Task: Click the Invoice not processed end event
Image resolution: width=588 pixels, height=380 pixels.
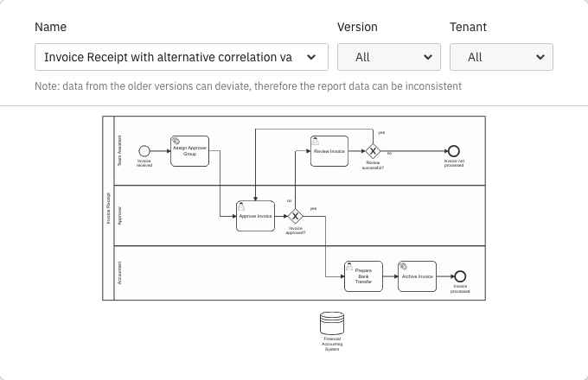Action: [454, 151]
